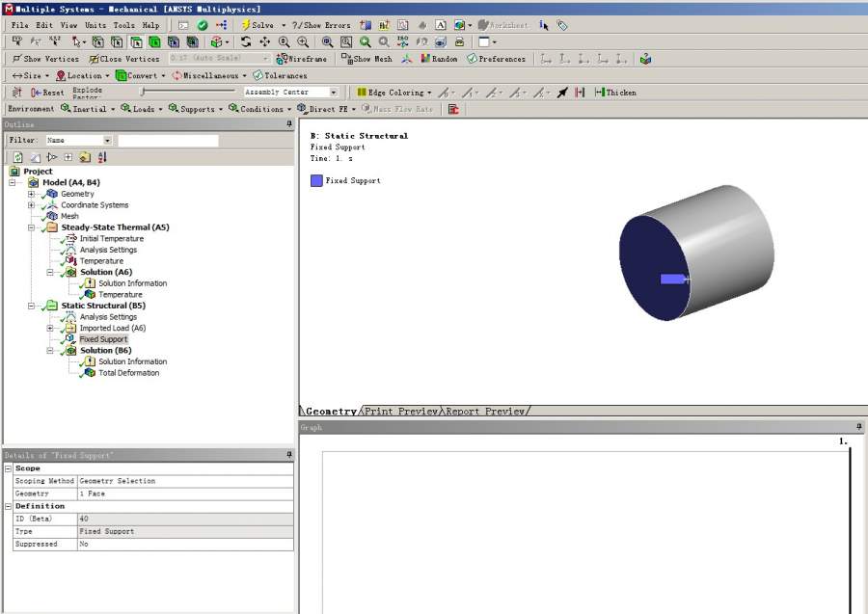Image resolution: width=868 pixels, height=614 pixels.
Task: Click the Thicken annotations icon
Action: (615, 93)
